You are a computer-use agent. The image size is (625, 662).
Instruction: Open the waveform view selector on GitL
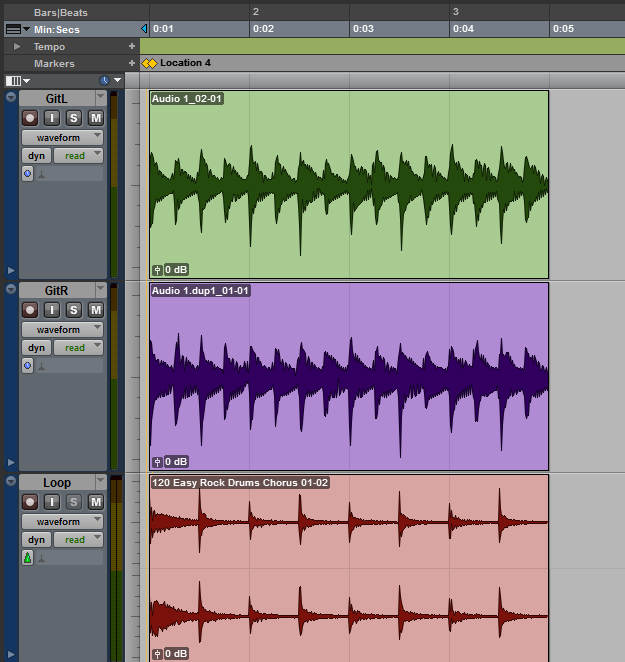pyautogui.click(x=63, y=137)
